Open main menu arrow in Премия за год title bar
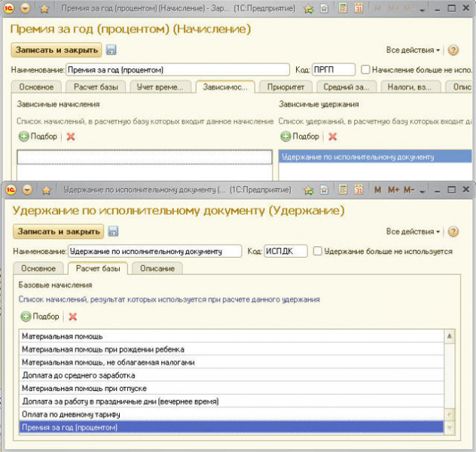 coord(26,8)
